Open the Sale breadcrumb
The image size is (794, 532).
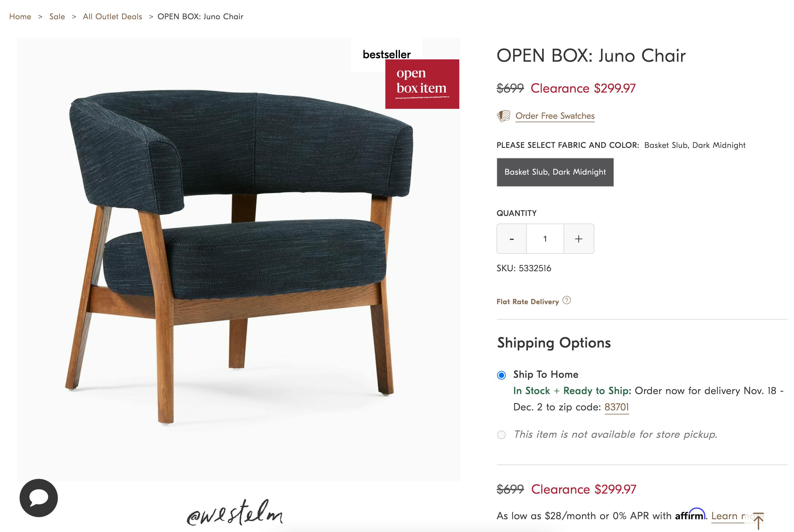click(x=57, y=17)
